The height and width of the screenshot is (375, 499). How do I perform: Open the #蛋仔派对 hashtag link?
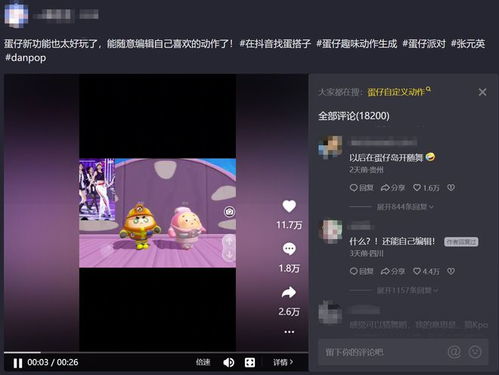pyautogui.click(x=424, y=44)
